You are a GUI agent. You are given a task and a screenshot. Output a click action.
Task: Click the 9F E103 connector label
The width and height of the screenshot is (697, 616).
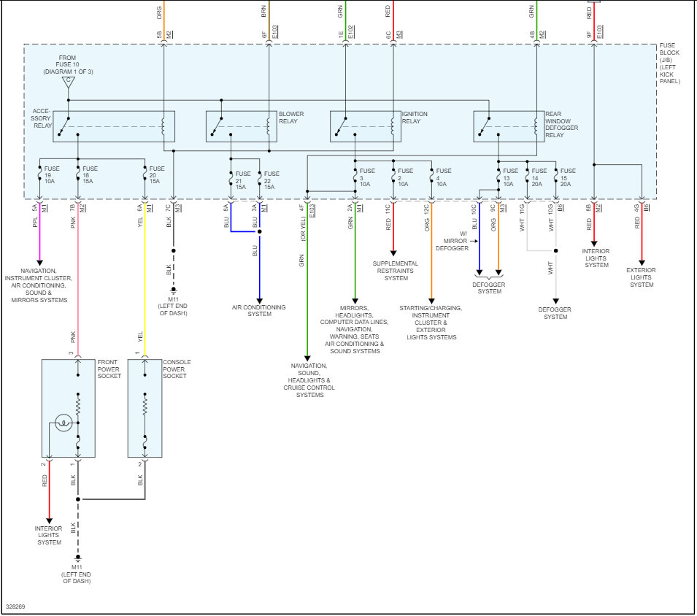point(594,32)
